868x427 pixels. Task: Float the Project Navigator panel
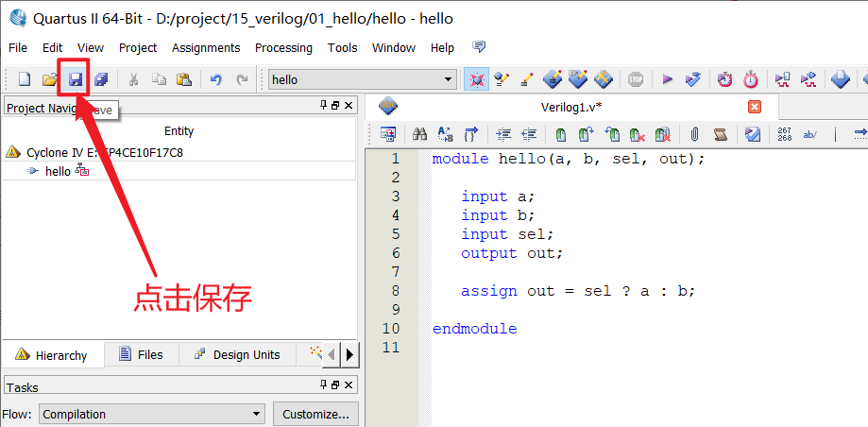(x=335, y=106)
